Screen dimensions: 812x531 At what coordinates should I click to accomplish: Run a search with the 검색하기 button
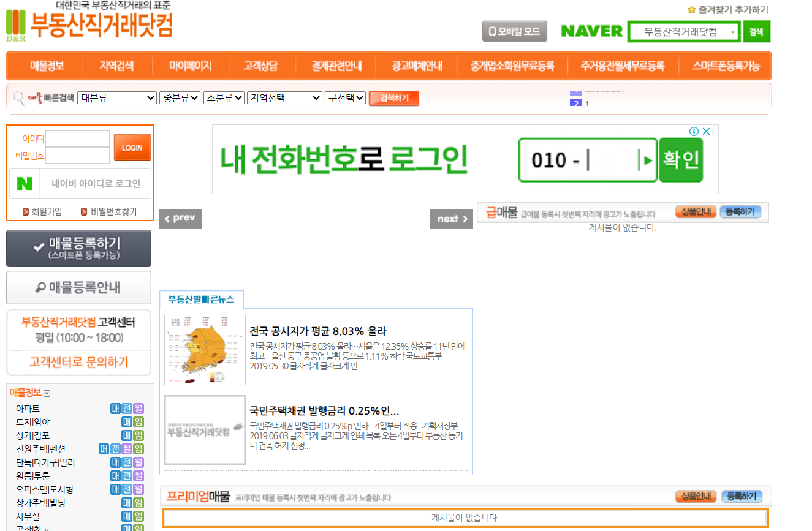pyautogui.click(x=393, y=97)
